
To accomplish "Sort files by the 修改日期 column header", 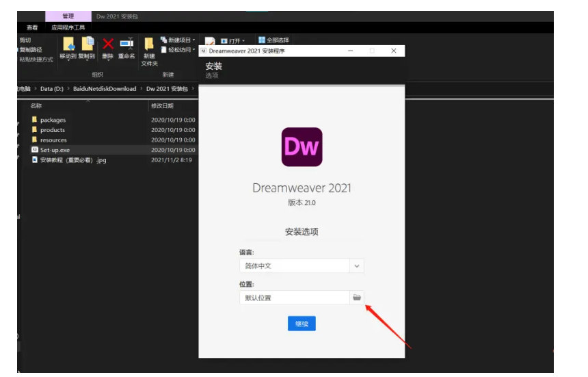I will coord(162,106).
